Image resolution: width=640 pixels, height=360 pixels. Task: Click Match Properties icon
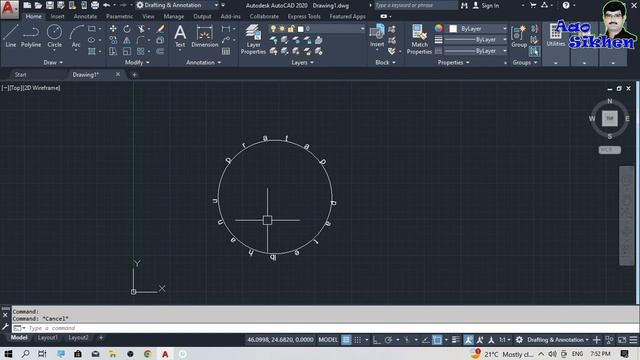(419, 39)
